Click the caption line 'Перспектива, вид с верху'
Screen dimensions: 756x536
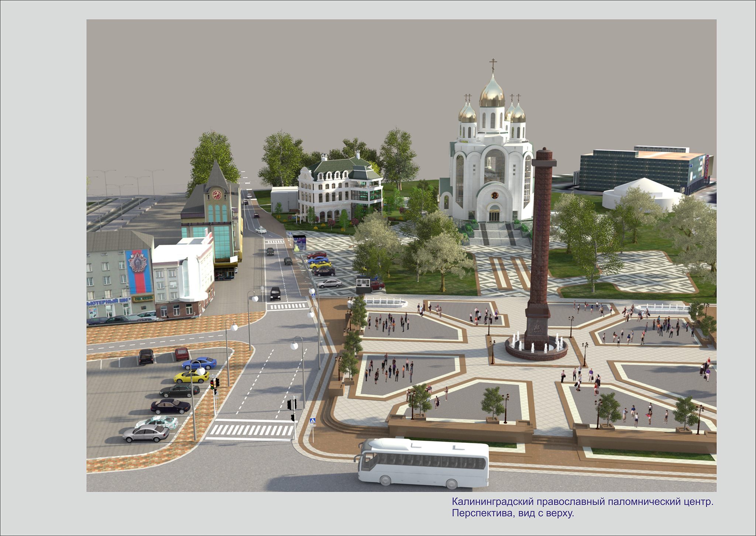point(513,513)
